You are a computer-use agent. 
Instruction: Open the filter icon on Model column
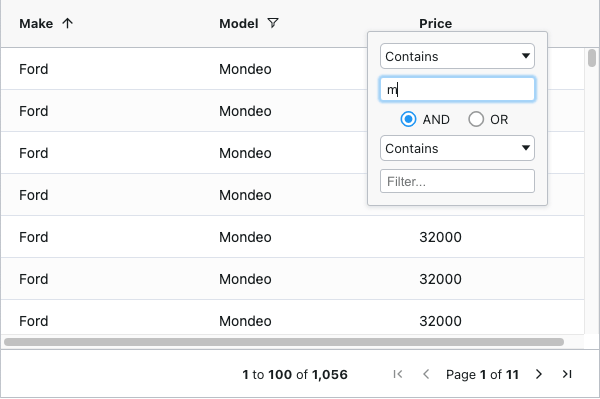click(273, 23)
